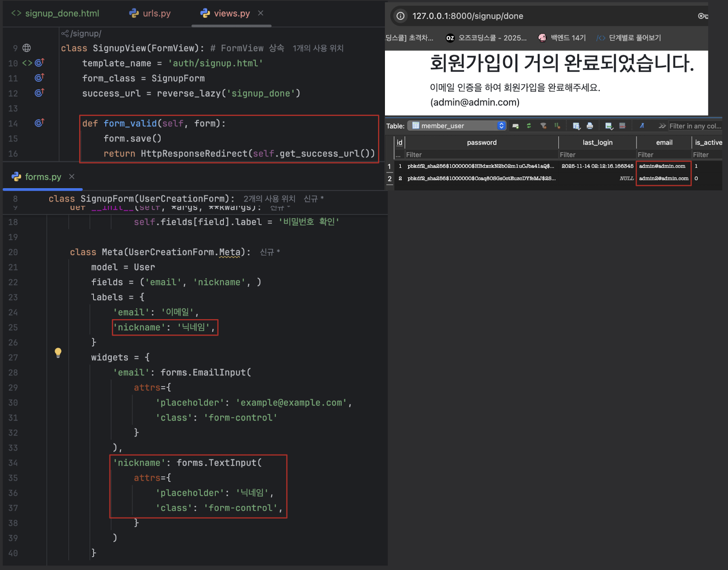
Task: Click 'form.save()' on line 15
Action: tap(133, 139)
